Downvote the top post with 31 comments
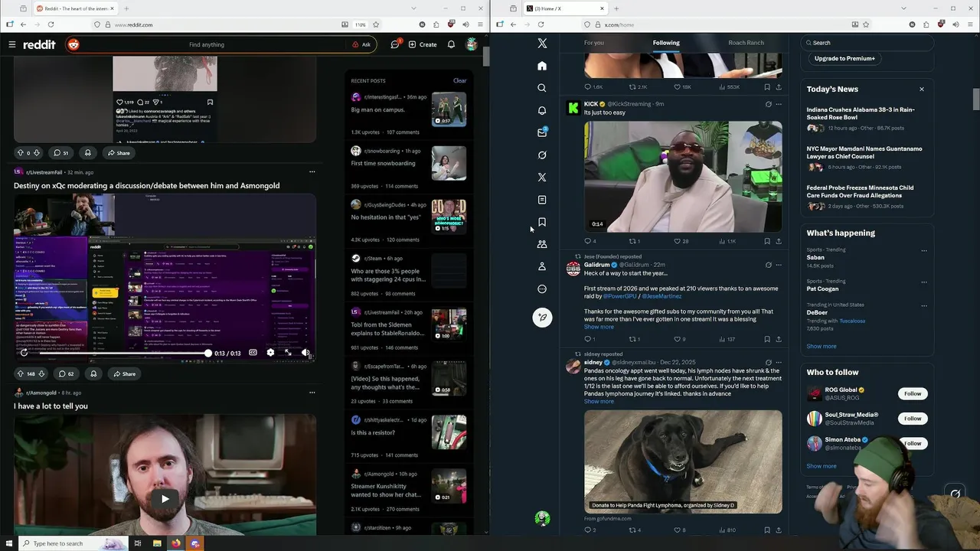980x551 pixels. click(x=36, y=153)
